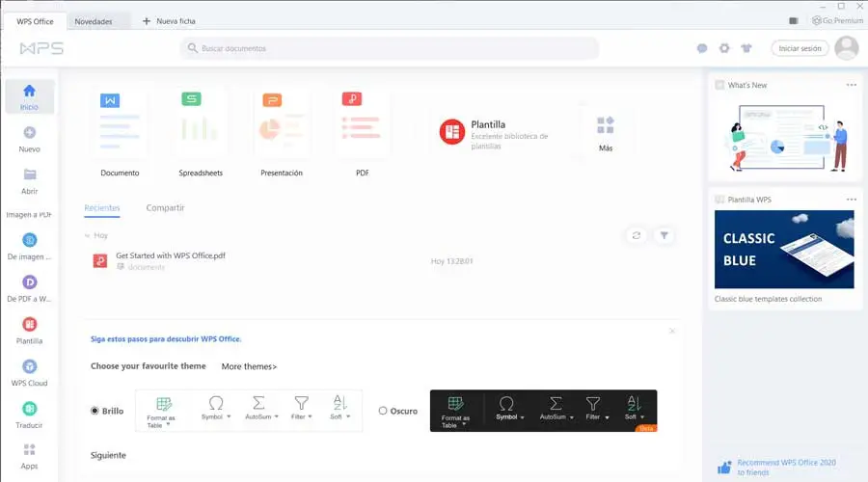
Task: Open the Inicio home sidebar item
Action: (29, 96)
